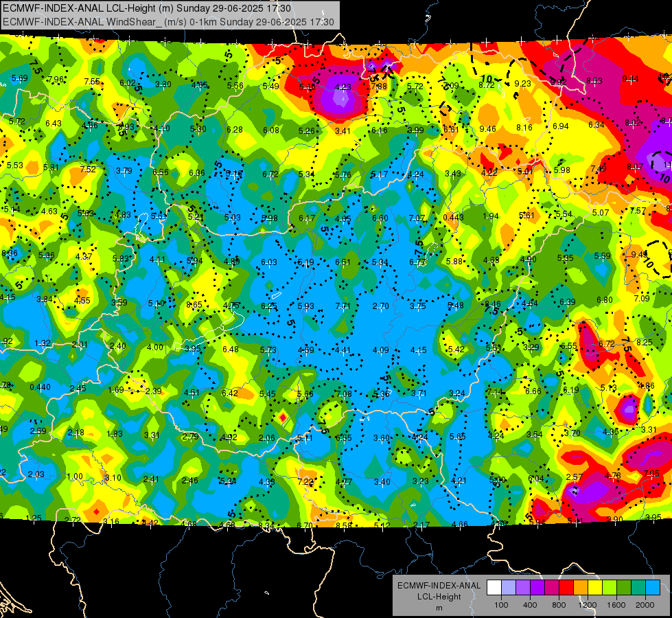Click the grid value '9.46'
The height and width of the screenshot is (618, 672).
(488, 128)
